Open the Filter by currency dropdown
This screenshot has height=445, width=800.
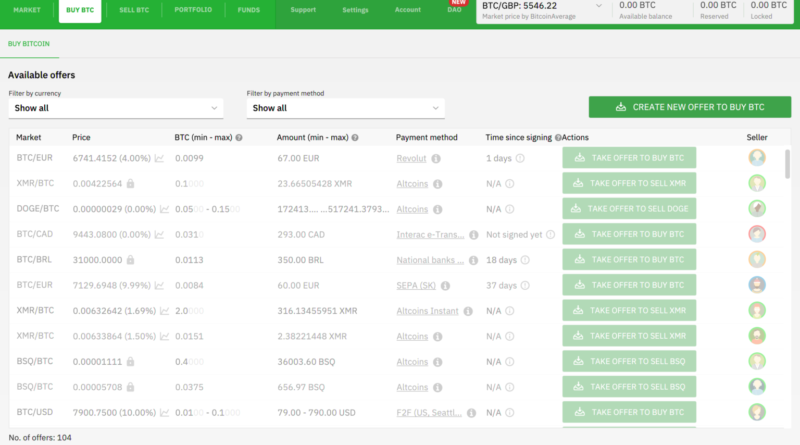(116, 108)
